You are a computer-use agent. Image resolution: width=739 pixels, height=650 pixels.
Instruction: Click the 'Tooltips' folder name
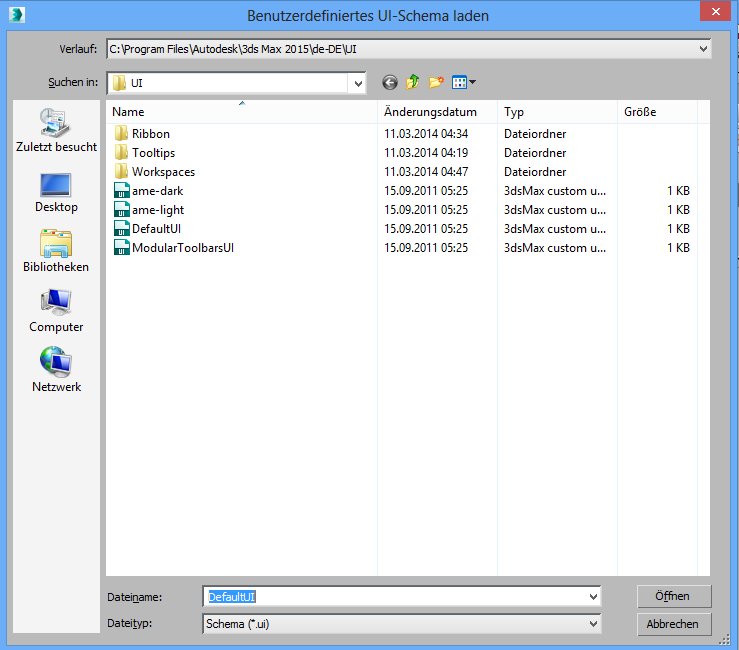[x=154, y=153]
